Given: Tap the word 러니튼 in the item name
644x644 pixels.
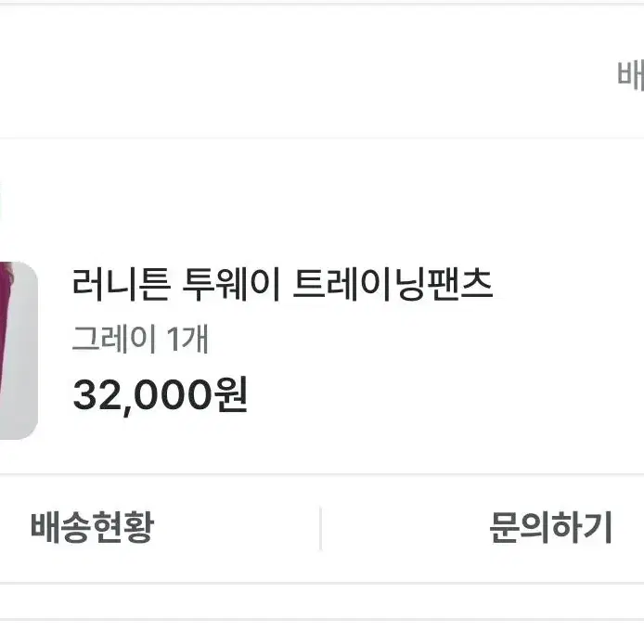Looking at the screenshot, I should point(122,284).
